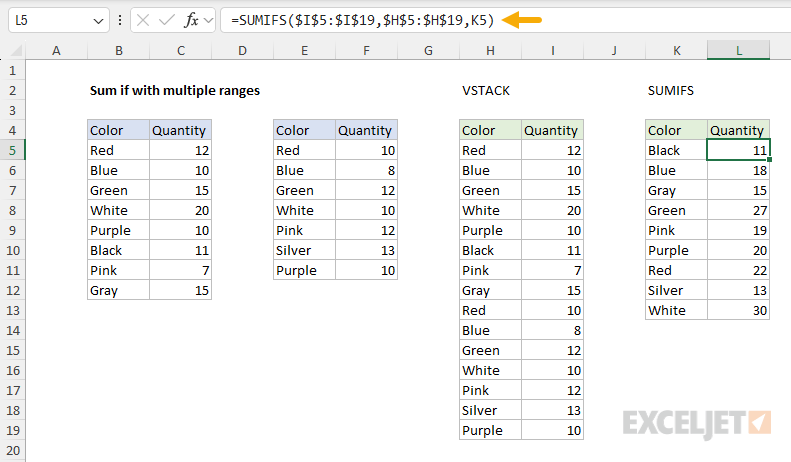Click the Black cell in column K
This screenshot has width=791, height=462.
click(676, 150)
